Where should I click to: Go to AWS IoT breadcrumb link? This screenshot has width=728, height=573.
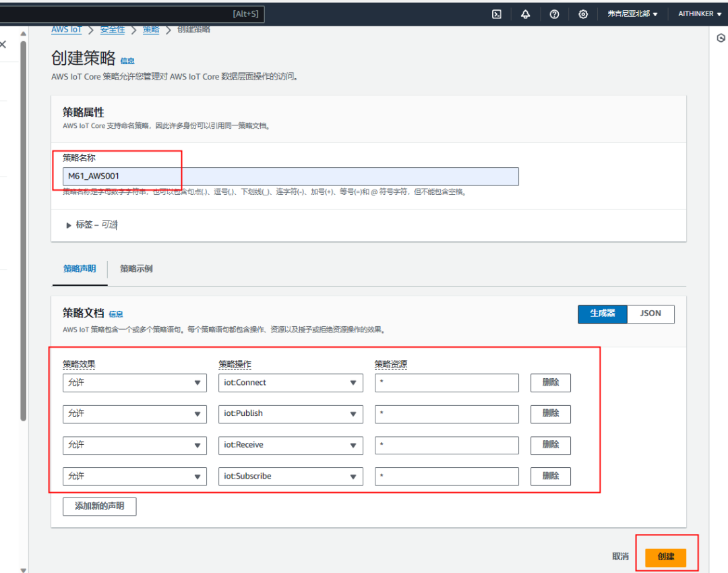pyautogui.click(x=66, y=29)
